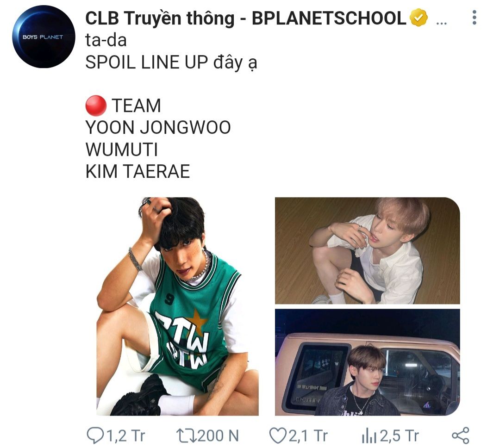The image size is (500, 448).
Task: Open photo of man in green jersey
Action: (x=178, y=306)
